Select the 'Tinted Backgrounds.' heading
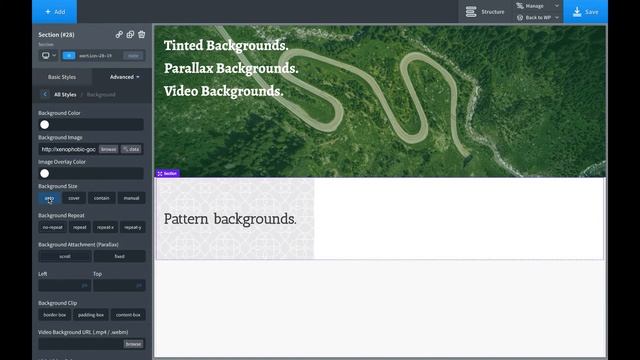The image size is (640, 360). point(226,45)
